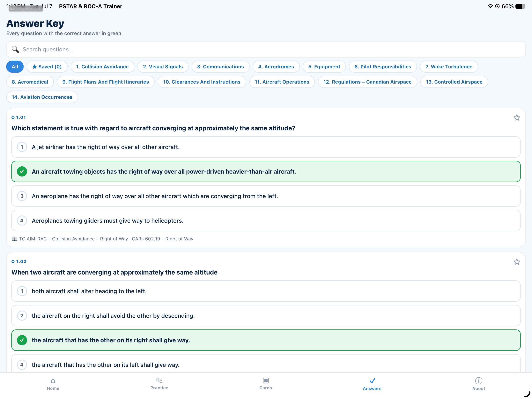Filter by Saved (0) questions
Screen dimensions: 532x399
pos(47,67)
